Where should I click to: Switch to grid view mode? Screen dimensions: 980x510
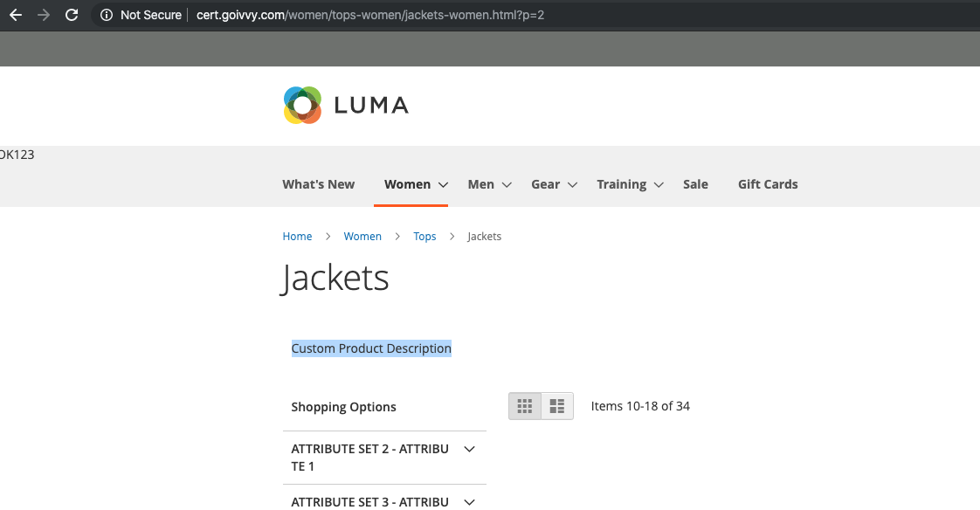pyautogui.click(x=525, y=406)
